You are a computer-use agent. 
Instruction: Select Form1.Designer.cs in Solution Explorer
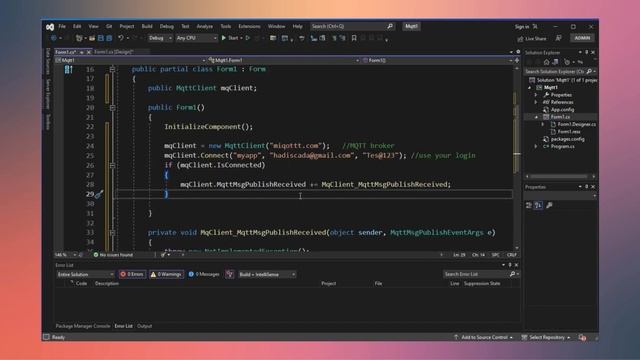tap(576, 124)
